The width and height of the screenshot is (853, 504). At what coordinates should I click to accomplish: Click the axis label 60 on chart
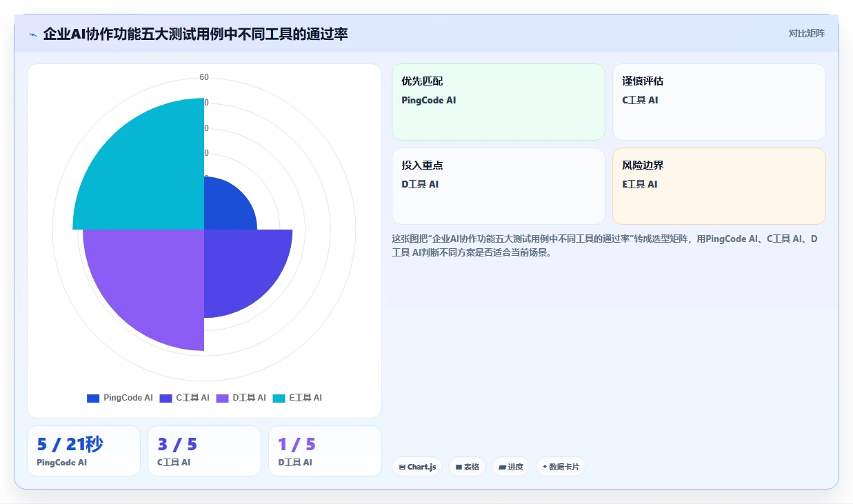pos(204,77)
